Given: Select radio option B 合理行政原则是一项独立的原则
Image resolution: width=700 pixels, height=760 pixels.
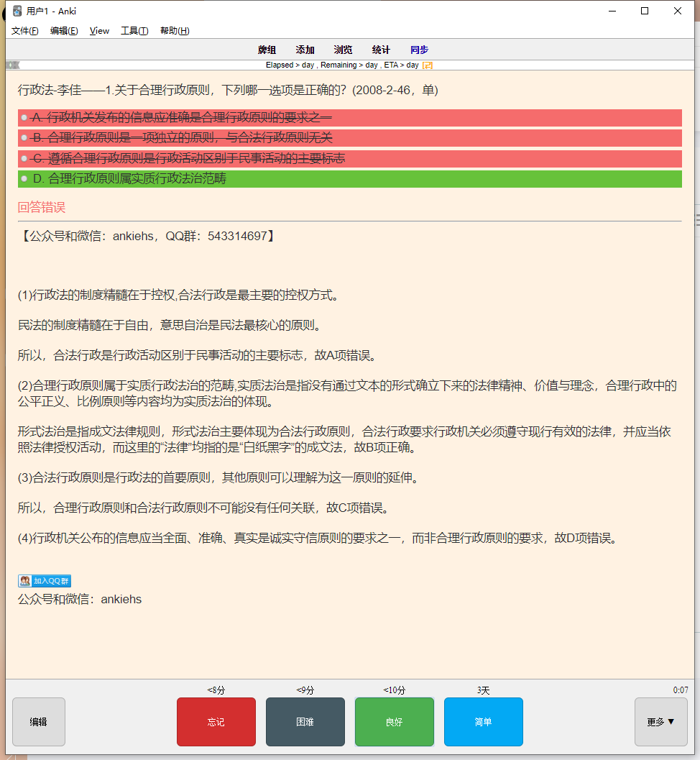Looking at the screenshot, I should (x=24, y=138).
